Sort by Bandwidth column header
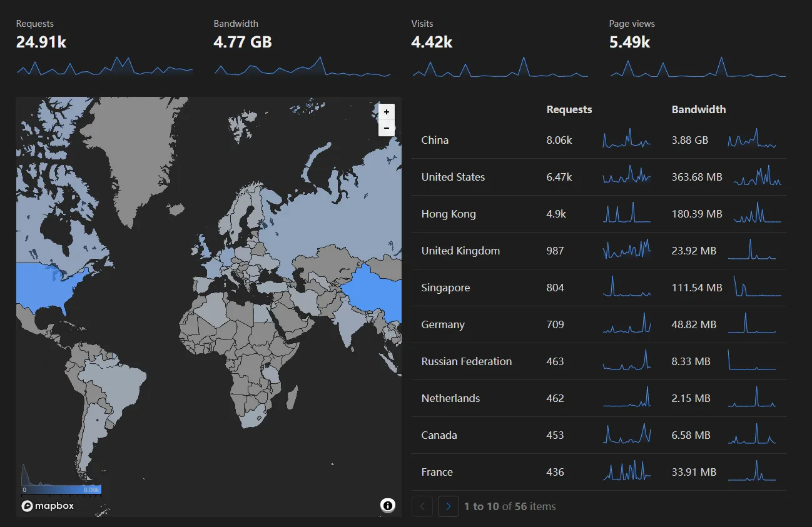The image size is (812, 527). pos(698,109)
